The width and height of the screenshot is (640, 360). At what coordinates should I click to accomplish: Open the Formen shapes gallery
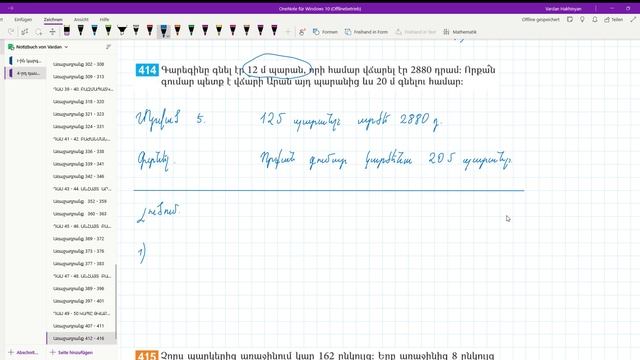pos(325,32)
